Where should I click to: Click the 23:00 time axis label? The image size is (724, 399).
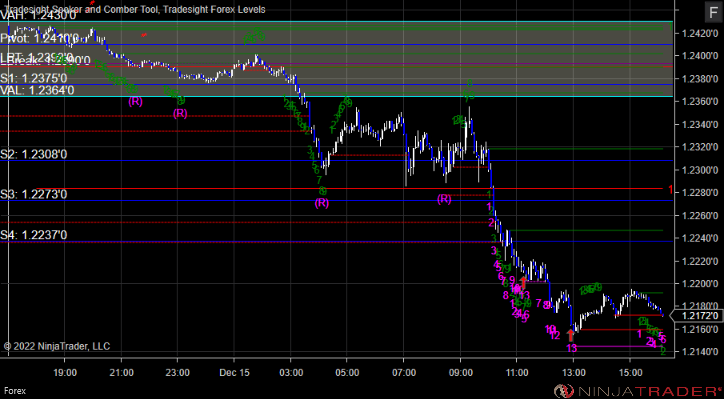pyautogui.click(x=178, y=372)
